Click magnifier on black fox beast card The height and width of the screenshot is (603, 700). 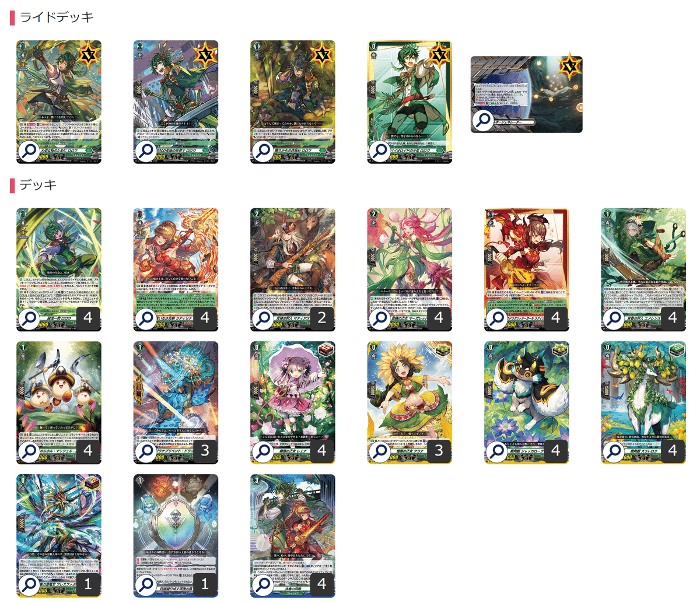(x=497, y=451)
